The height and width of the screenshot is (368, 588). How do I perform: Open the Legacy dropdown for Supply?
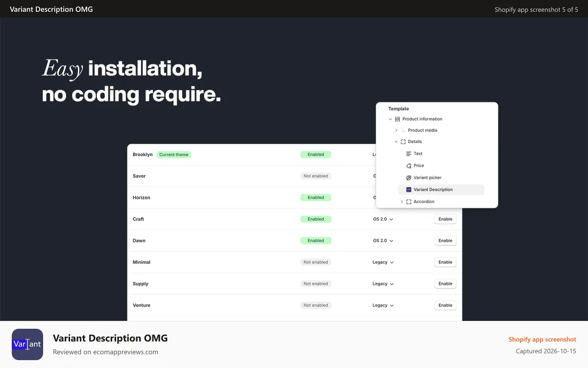pos(383,284)
